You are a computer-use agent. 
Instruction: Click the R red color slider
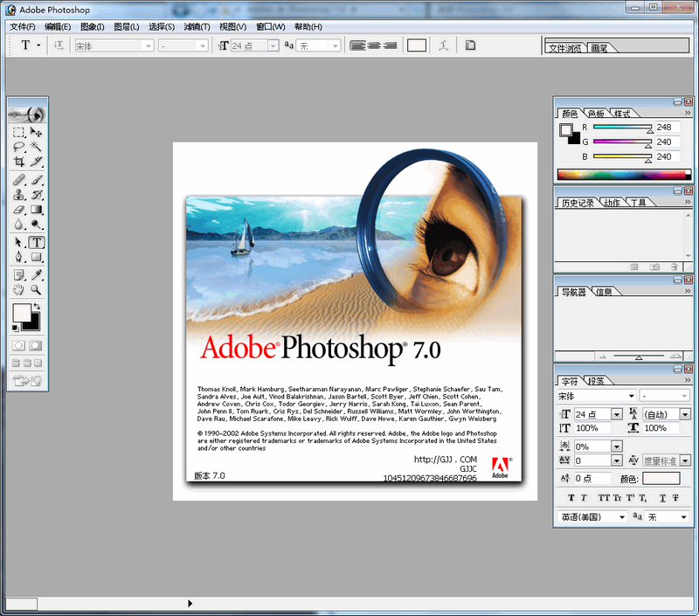tap(622, 128)
